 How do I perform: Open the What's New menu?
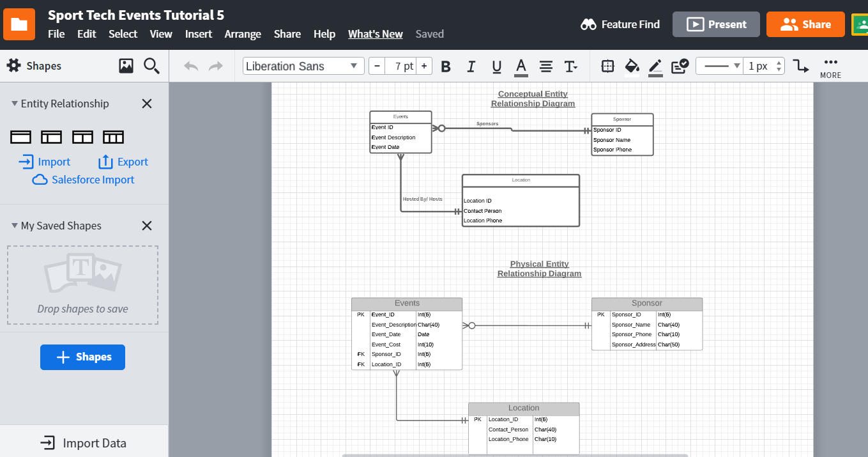(375, 34)
